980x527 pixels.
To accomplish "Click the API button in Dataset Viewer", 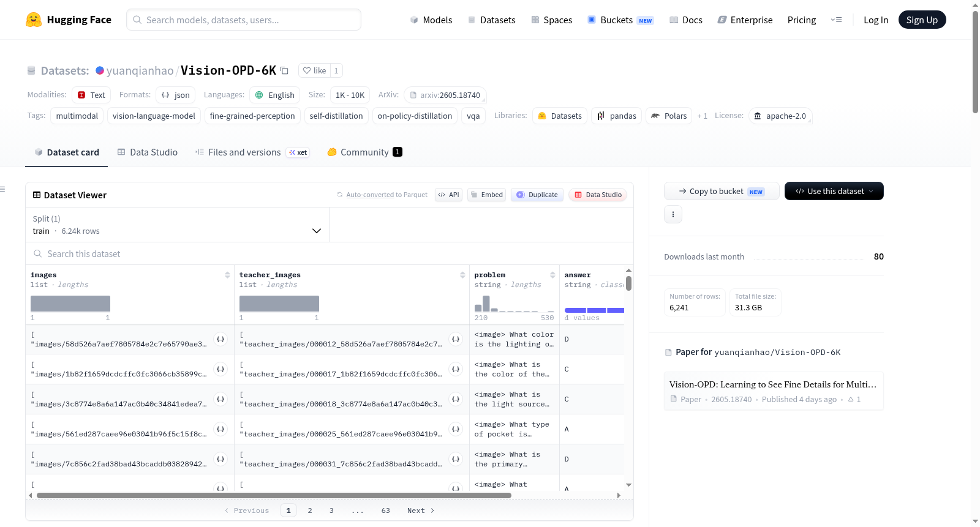I will pos(448,195).
